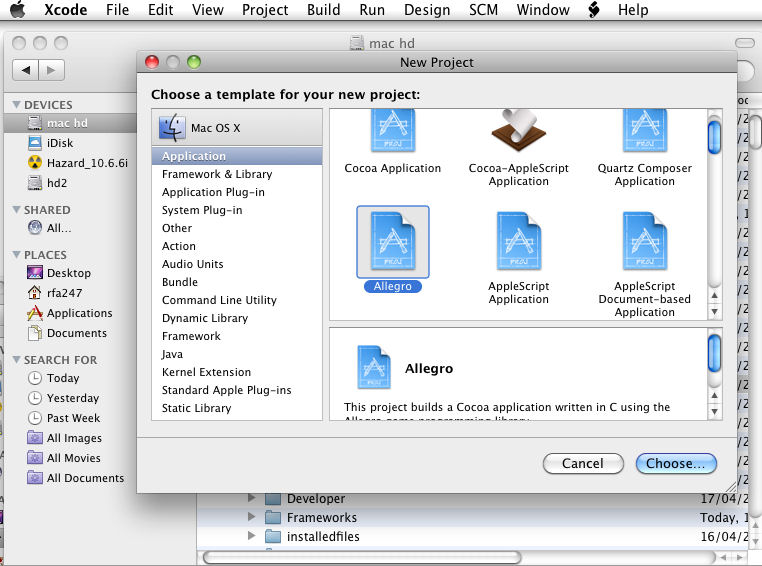762x566 pixels.
Task: Select the Allegro template icon
Action: 393,241
